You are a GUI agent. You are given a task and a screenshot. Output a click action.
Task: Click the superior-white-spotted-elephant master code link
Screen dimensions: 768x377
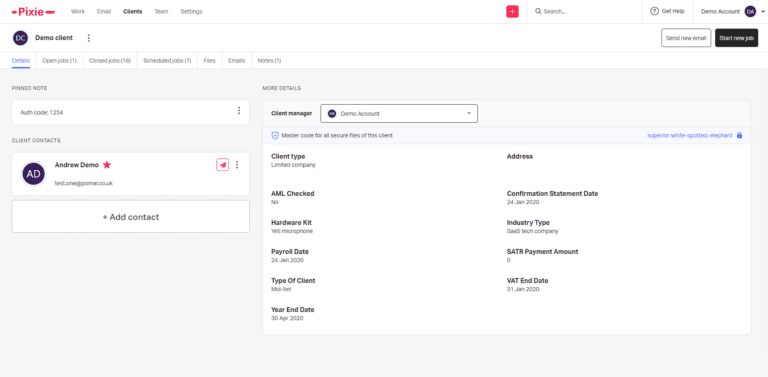click(690, 135)
